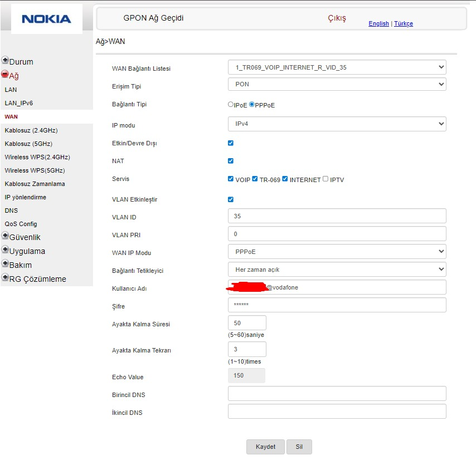Screen dimensions: 476x470
Task: Click the Güvenlik section label
Action: tap(25, 237)
